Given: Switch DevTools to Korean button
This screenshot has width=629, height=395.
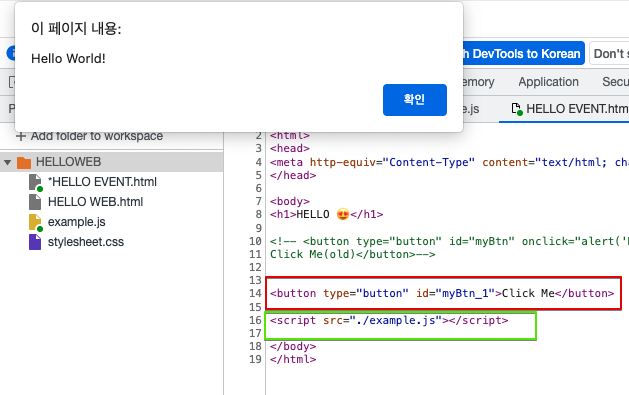Looking at the screenshot, I should click(x=523, y=53).
